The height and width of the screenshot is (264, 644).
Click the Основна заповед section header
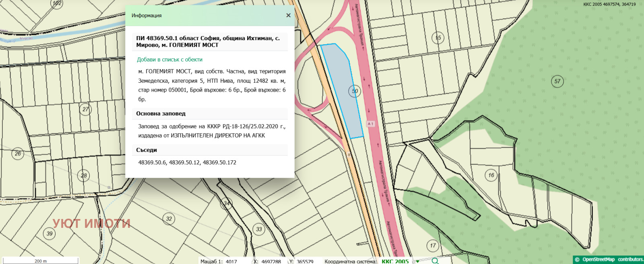click(161, 114)
